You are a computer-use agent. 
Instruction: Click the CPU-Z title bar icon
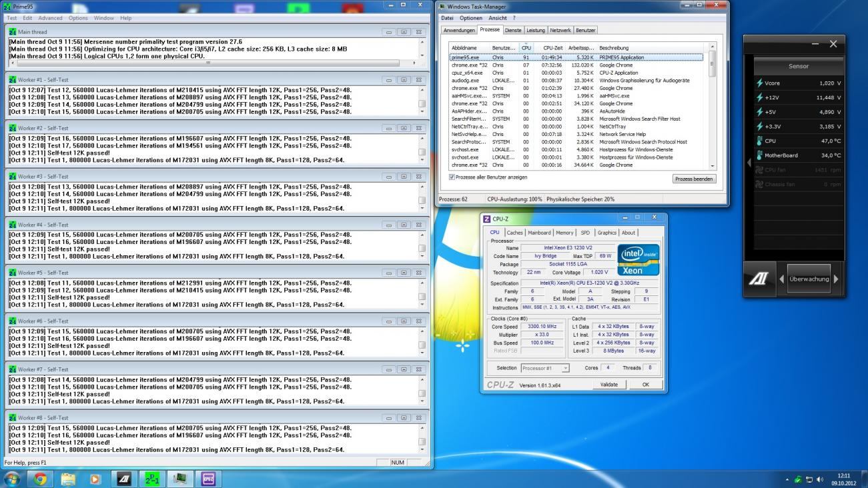[487, 219]
